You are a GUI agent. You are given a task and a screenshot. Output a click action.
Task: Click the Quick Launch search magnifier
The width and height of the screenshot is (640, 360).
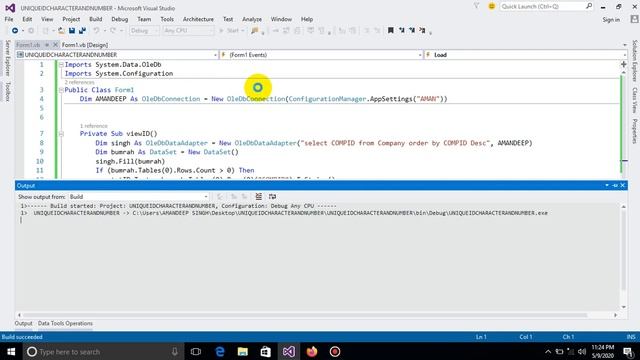coord(589,6)
